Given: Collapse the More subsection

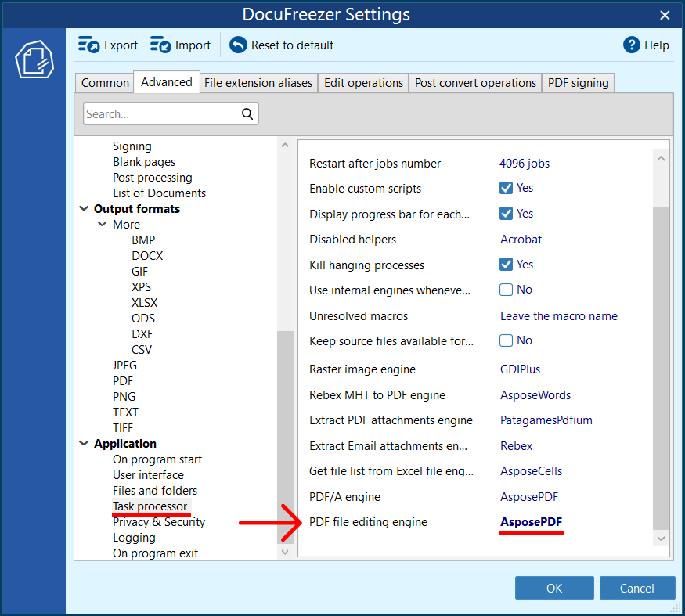Looking at the screenshot, I should (103, 224).
